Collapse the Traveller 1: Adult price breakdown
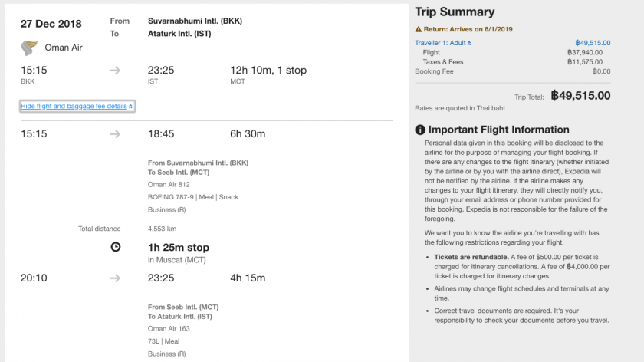 coord(443,43)
